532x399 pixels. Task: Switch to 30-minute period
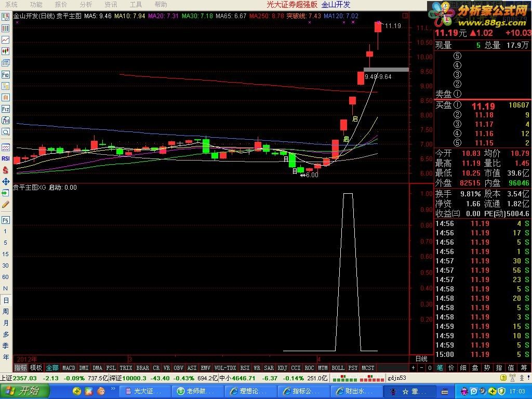click(5, 265)
